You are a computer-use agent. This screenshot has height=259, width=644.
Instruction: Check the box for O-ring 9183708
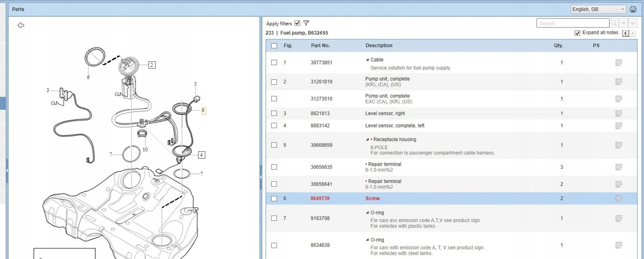(274, 218)
